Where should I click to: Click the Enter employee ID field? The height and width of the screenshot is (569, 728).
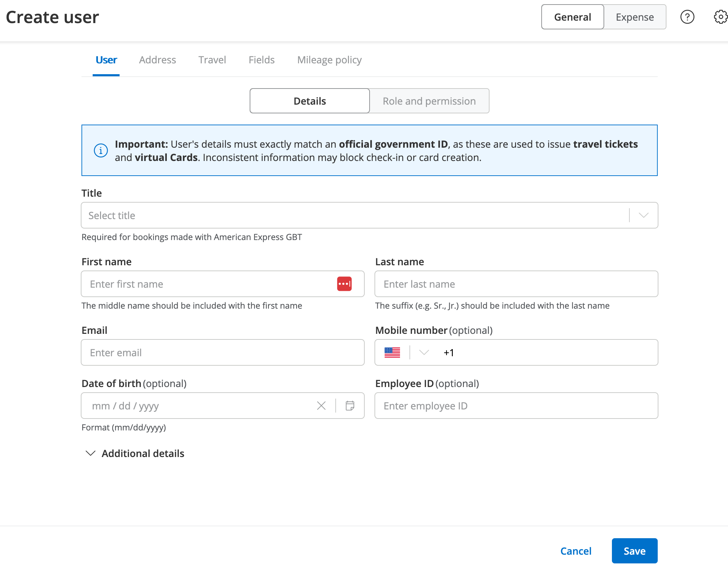pyautogui.click(x=516, y=406)
